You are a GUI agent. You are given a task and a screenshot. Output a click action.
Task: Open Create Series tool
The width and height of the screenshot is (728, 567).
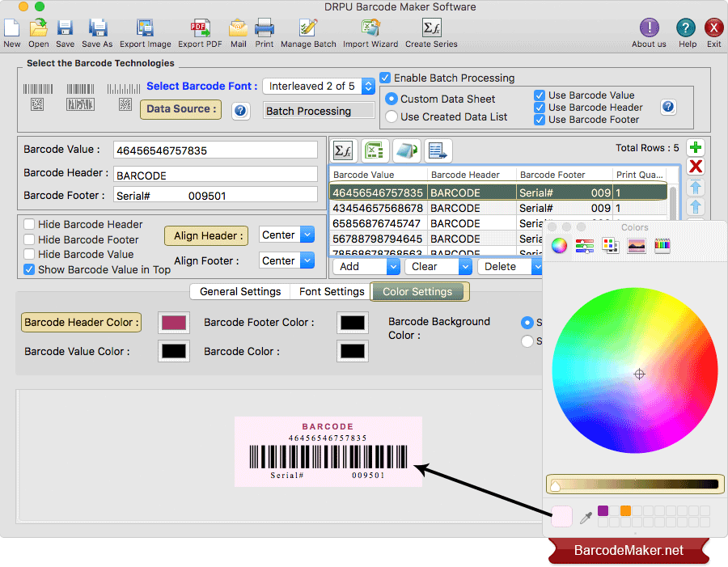point(431,33)
